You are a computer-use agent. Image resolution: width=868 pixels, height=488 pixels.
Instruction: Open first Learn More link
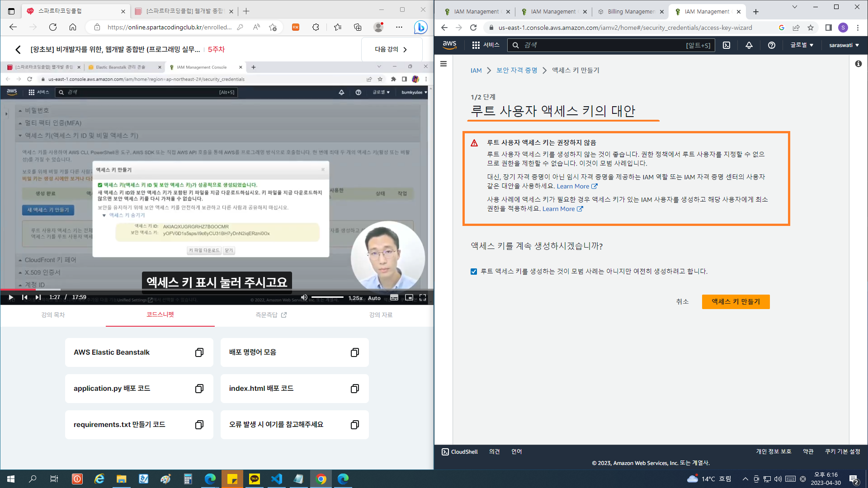(577, 186)
